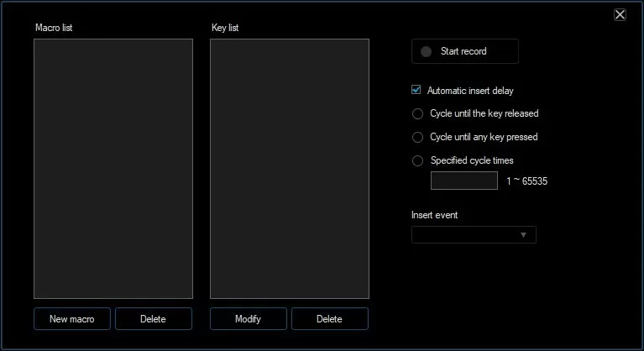
Task: Click inside the empty Macro list box
Action: [x=113, y=168]
